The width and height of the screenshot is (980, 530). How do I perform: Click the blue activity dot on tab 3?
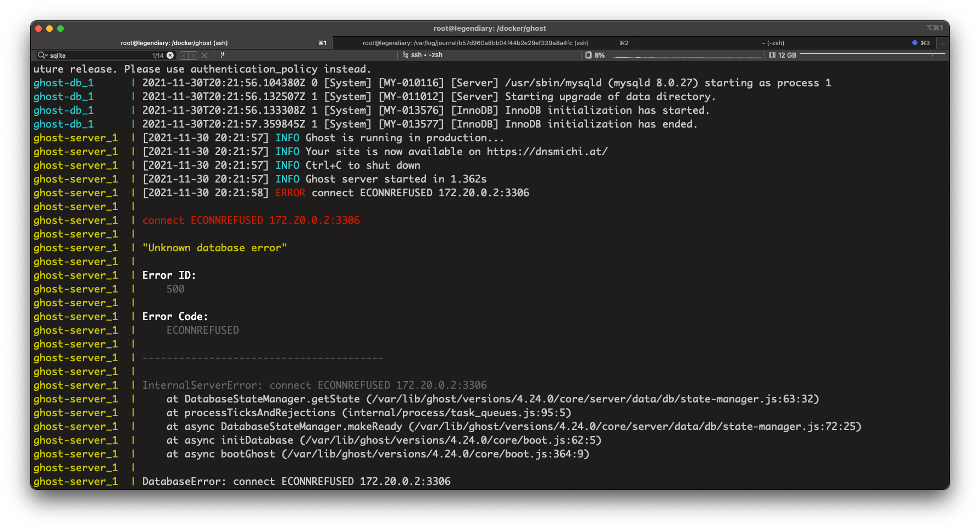915,43
